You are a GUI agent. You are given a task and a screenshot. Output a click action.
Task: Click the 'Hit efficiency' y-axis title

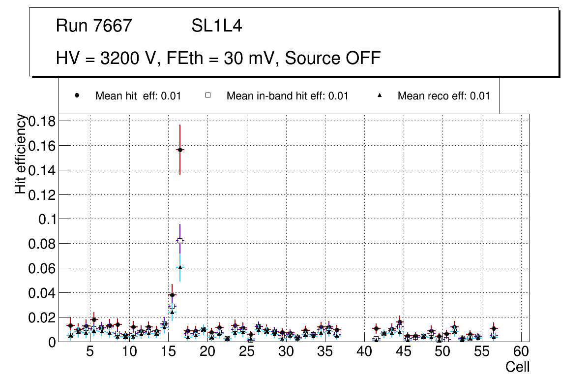21,154
